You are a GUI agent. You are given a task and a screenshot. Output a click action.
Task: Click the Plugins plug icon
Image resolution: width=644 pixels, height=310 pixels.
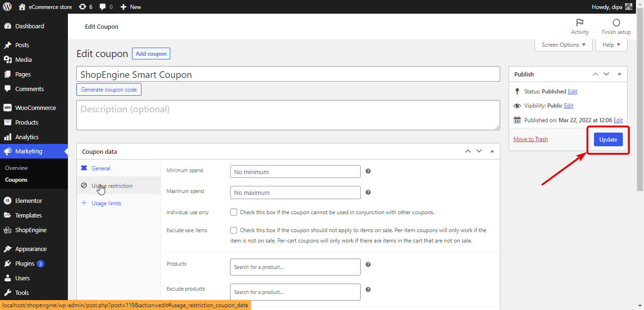8,264
